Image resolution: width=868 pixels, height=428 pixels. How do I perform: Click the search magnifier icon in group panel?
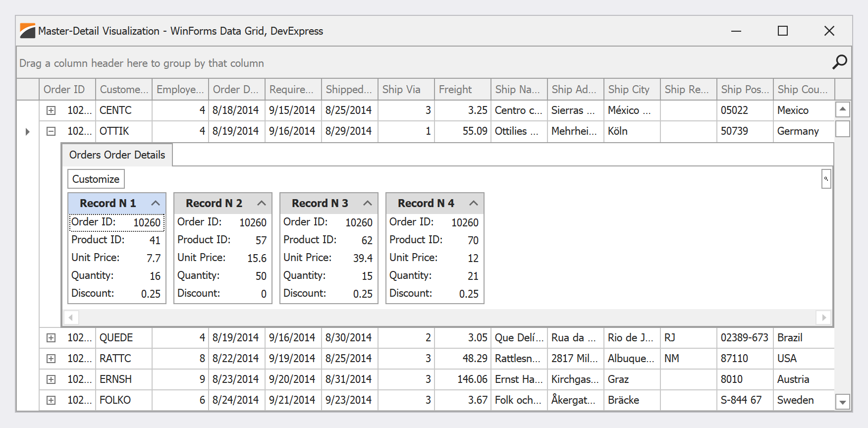coord(839,62)
